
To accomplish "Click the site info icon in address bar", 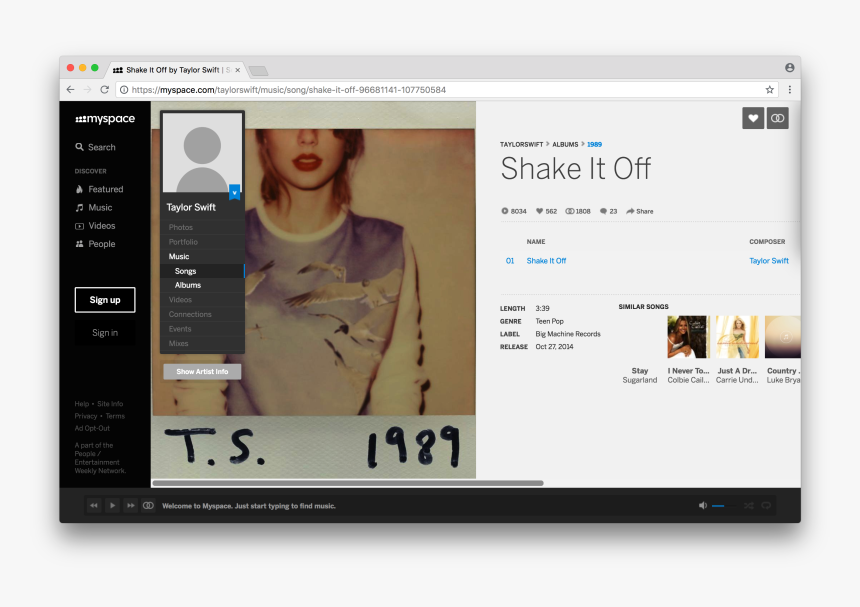I will [124, 89].
